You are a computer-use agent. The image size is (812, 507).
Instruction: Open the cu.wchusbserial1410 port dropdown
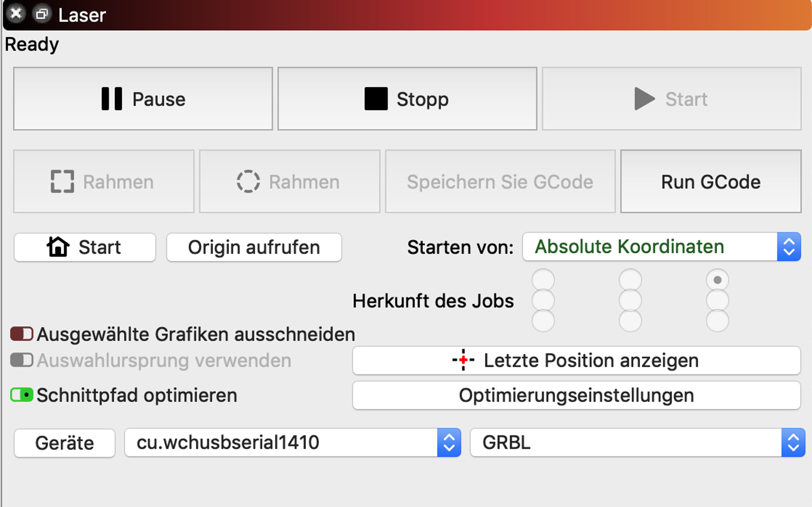[292, 442]
